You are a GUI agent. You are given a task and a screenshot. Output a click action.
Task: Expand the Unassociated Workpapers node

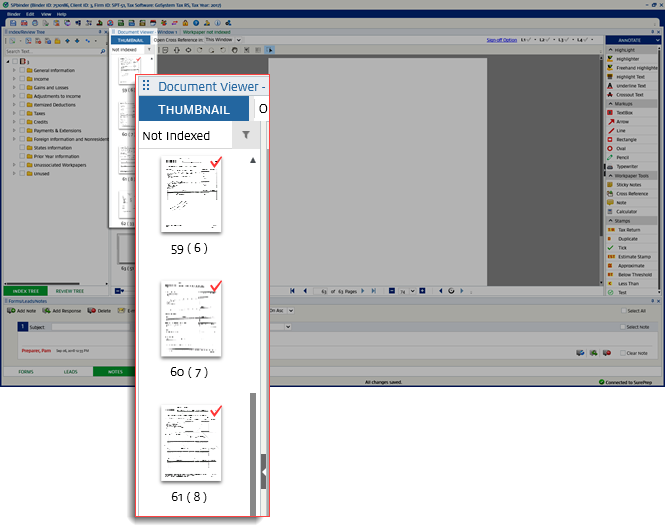coord(14,165)
